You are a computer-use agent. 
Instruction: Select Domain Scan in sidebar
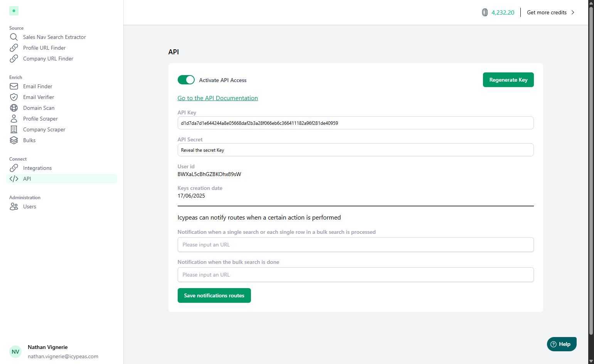[x=62, y=108]
